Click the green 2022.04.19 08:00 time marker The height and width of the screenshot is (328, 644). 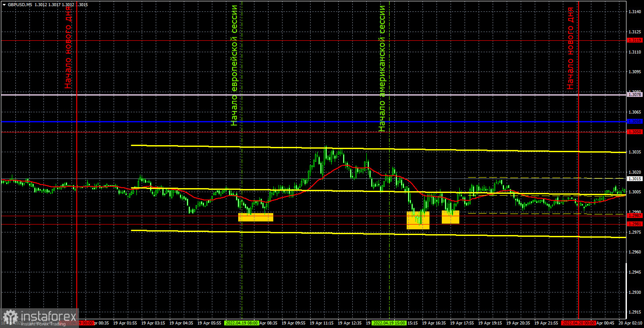coord(241,323)
